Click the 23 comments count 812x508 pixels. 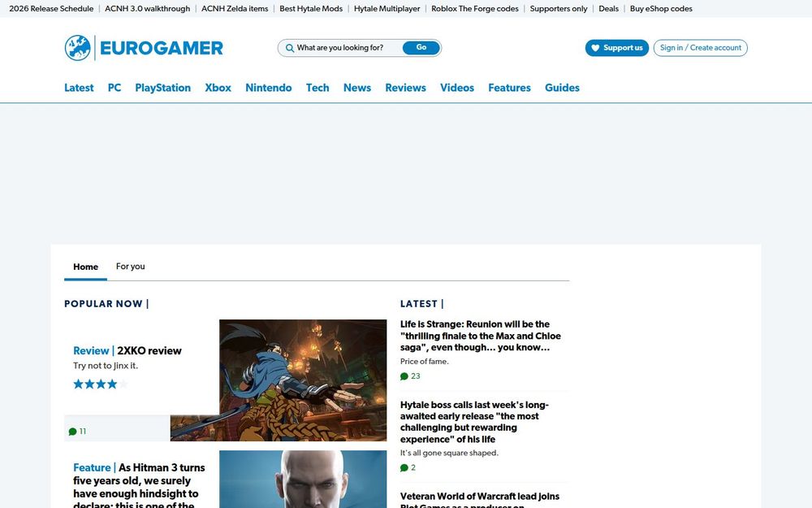click(415, 376)
